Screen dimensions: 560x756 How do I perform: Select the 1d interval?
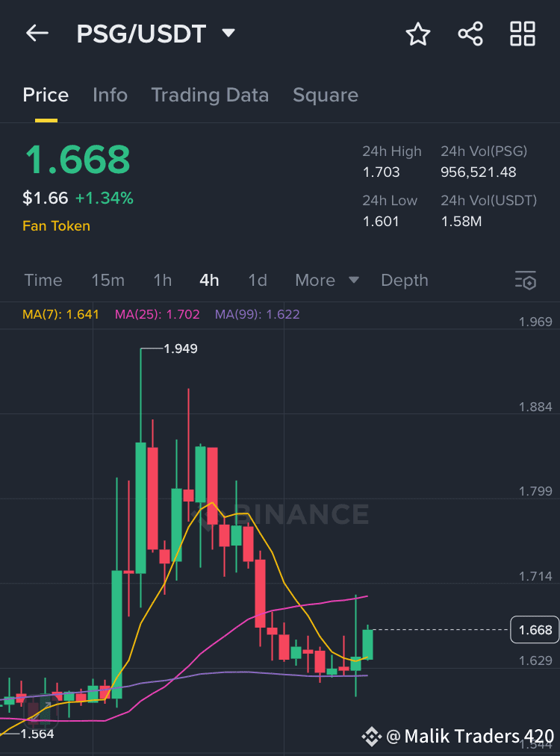tap(258, 280)
